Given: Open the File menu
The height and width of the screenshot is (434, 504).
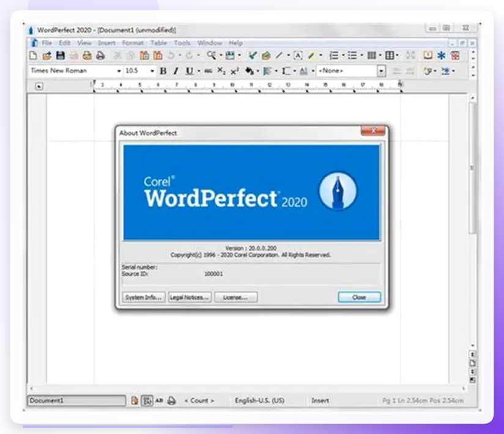Looking at the screenshot, I should point(46,43).
